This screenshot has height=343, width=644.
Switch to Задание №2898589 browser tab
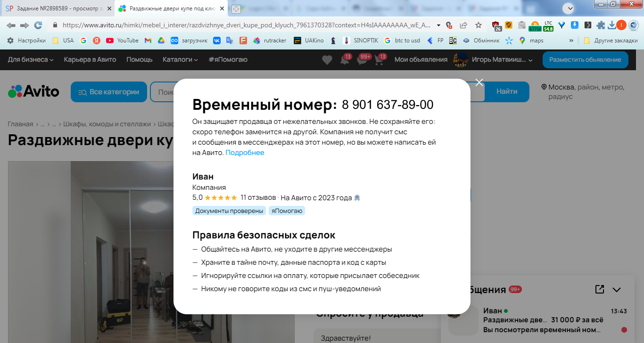coord(57,8)
